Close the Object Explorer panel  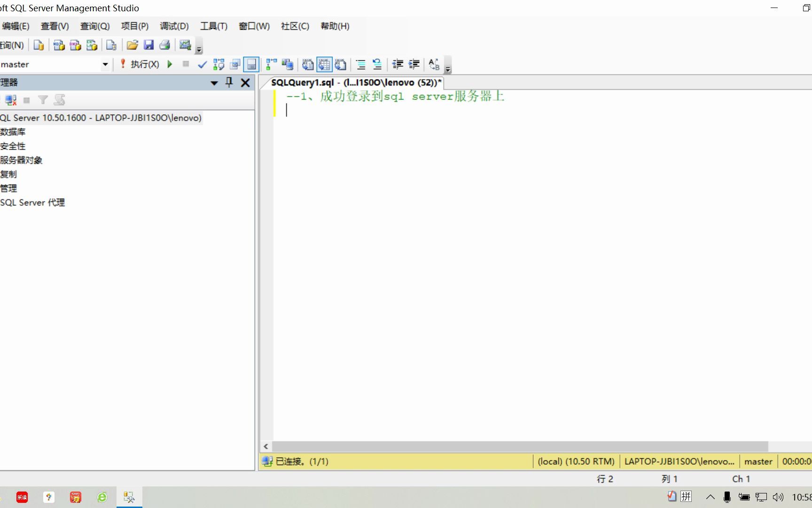pos(245,83)
